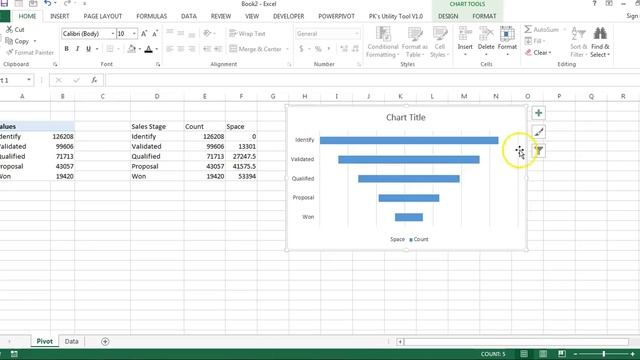This screenshot has height=360, width=640.
Task: Toggle Italic formatting
Action: tap(78, 49)
